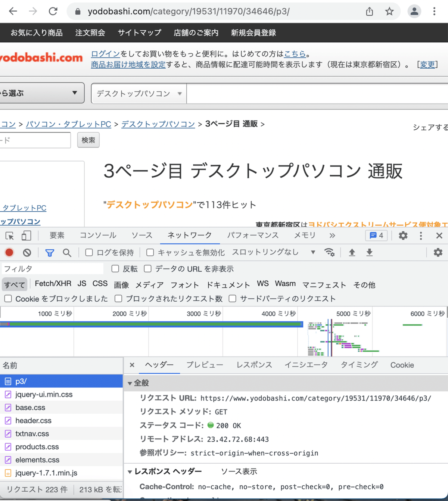Click 変更 region link
The height and width of the screenshot is (501, 448).
click(427, 65)
